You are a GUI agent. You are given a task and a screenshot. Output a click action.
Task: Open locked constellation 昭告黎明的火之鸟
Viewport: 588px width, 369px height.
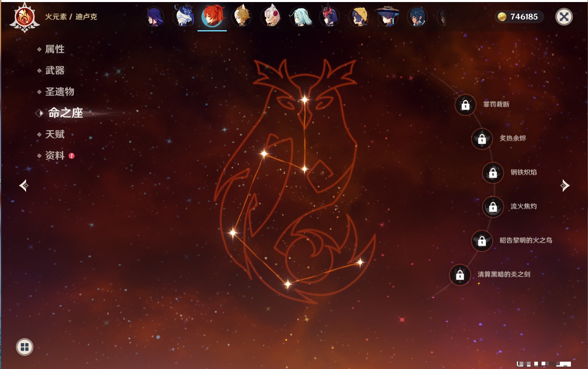coord(482,241)
